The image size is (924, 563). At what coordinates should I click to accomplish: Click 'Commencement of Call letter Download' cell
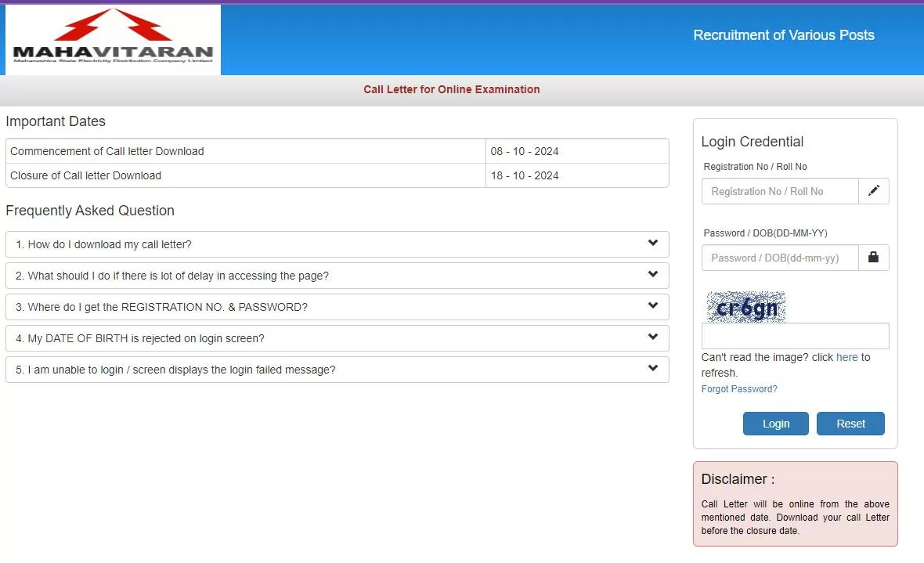246,151
